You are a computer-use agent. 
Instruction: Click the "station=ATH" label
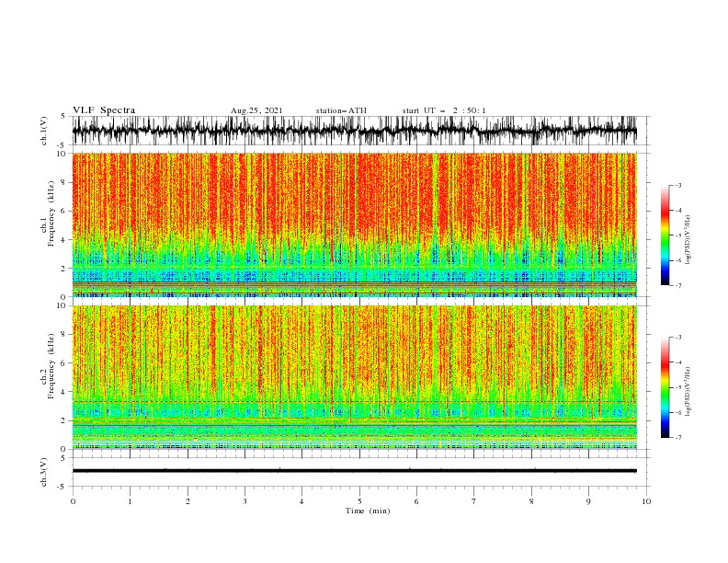341,110
